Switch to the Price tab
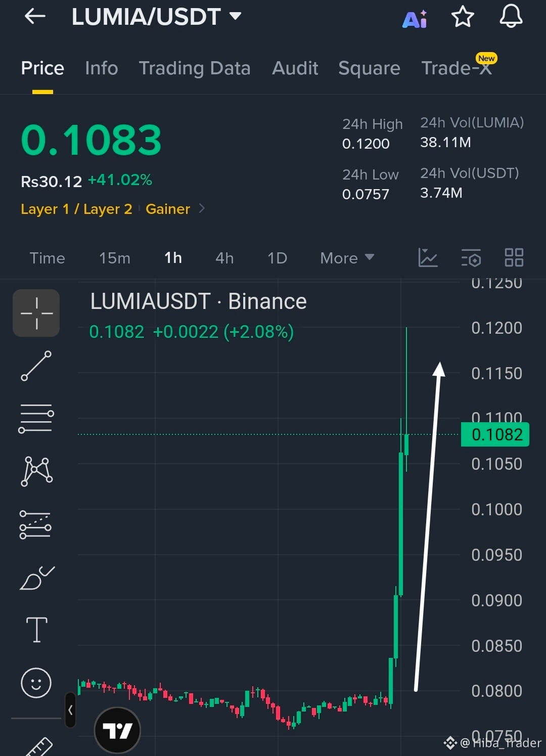The image size is (546, 756). coord(42,68)
